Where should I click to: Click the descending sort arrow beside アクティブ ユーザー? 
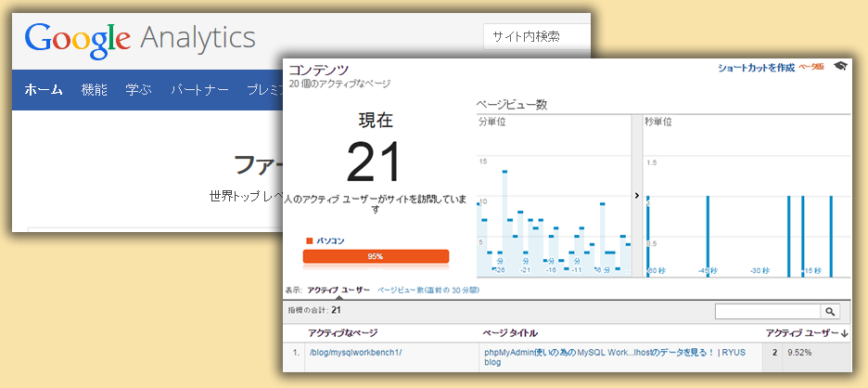(x=844, y=333)
